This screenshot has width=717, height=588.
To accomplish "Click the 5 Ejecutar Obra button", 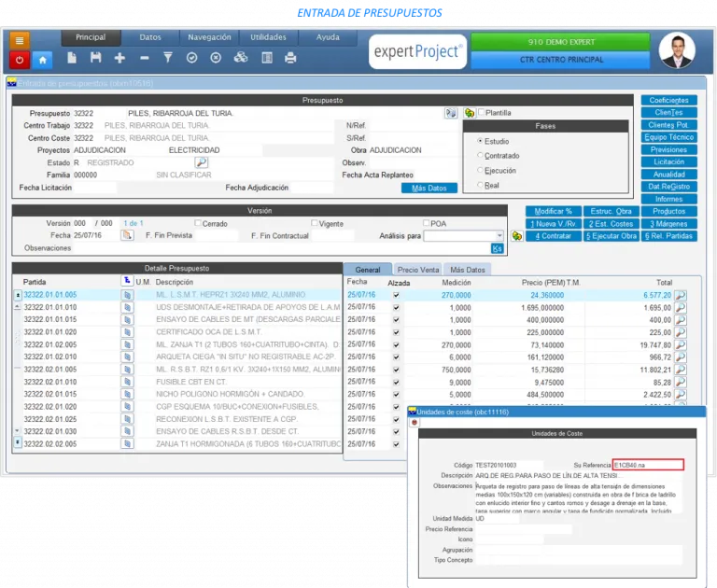I will tap(612, 236).
